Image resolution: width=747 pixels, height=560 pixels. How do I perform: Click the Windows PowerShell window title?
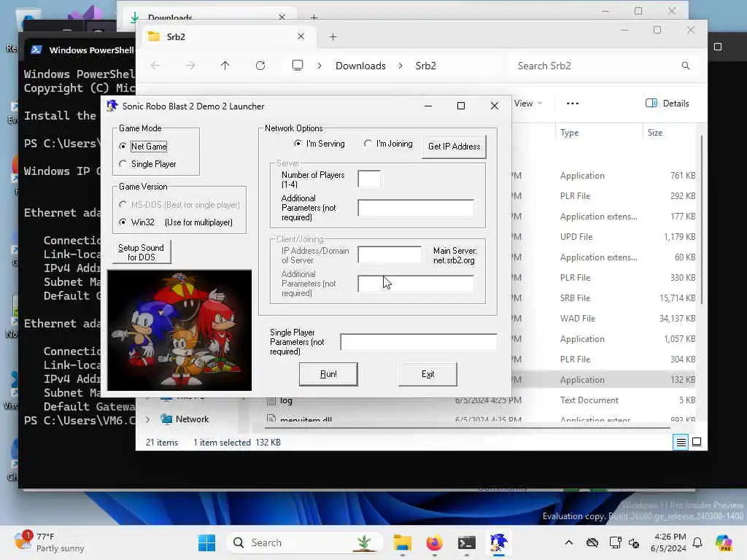[x=91, y=50]
